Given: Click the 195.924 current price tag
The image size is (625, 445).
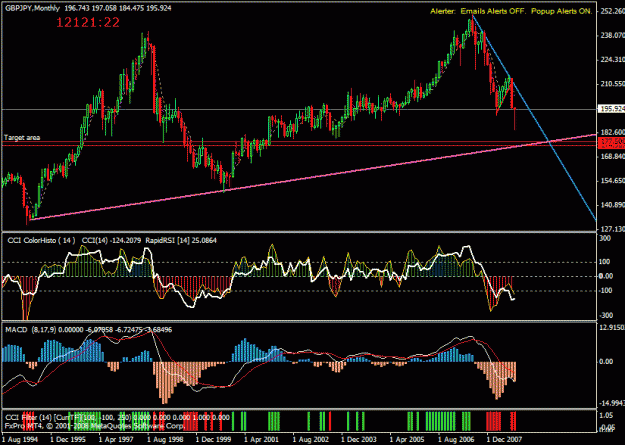Looking at the screenshot, I should click(612, 109).
